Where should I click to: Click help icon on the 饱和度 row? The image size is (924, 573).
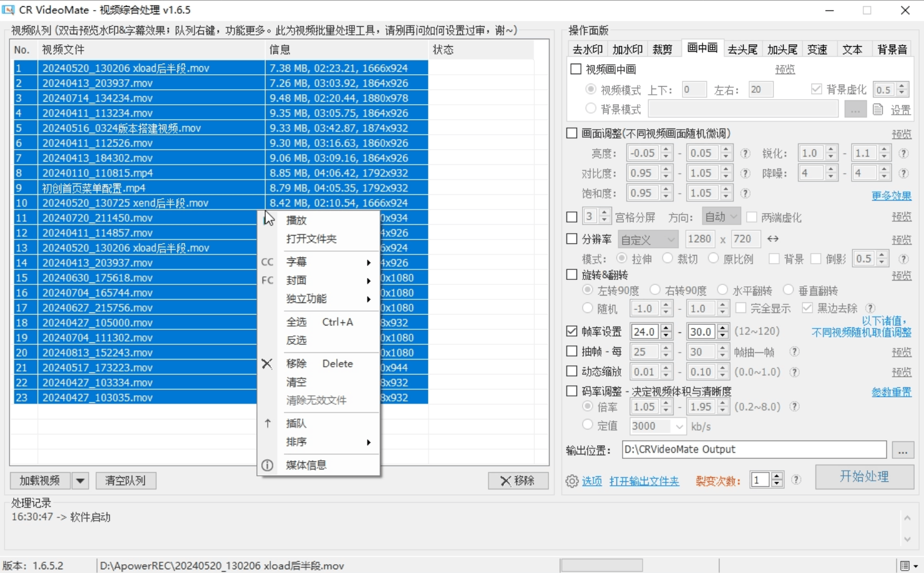click(x=745, y=193)
